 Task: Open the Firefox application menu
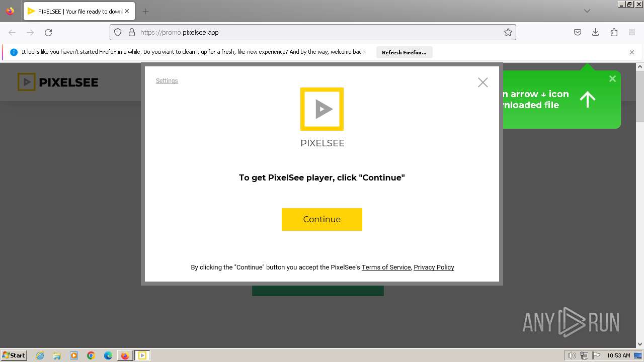pyautogui.click(x=632, y=32)
